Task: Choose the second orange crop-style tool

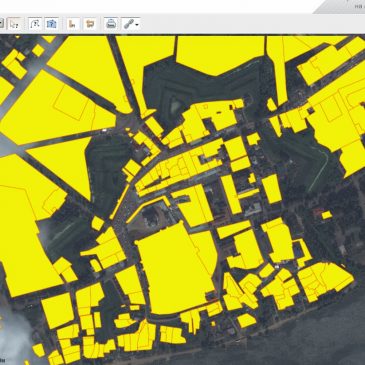Action: click(90, 24)
